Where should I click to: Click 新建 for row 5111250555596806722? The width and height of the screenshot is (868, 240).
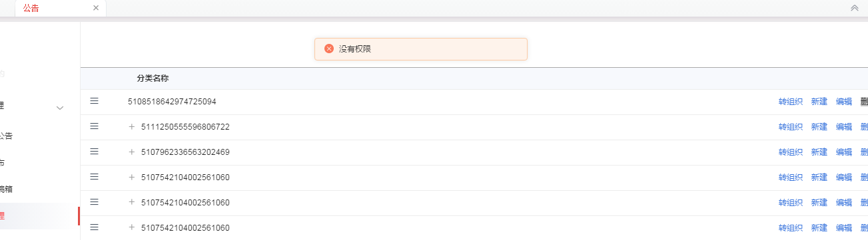pos(819,127)
